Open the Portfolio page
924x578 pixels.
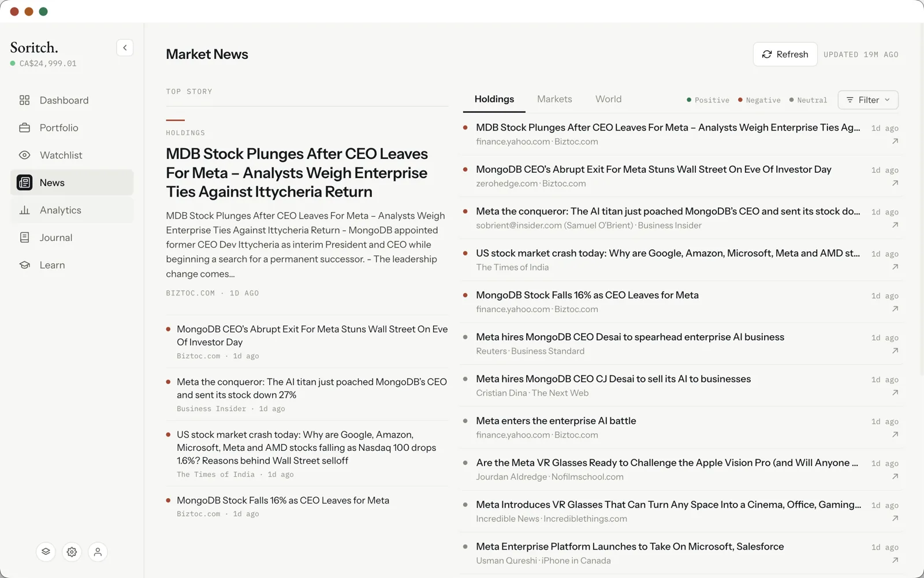coord(72,128)
